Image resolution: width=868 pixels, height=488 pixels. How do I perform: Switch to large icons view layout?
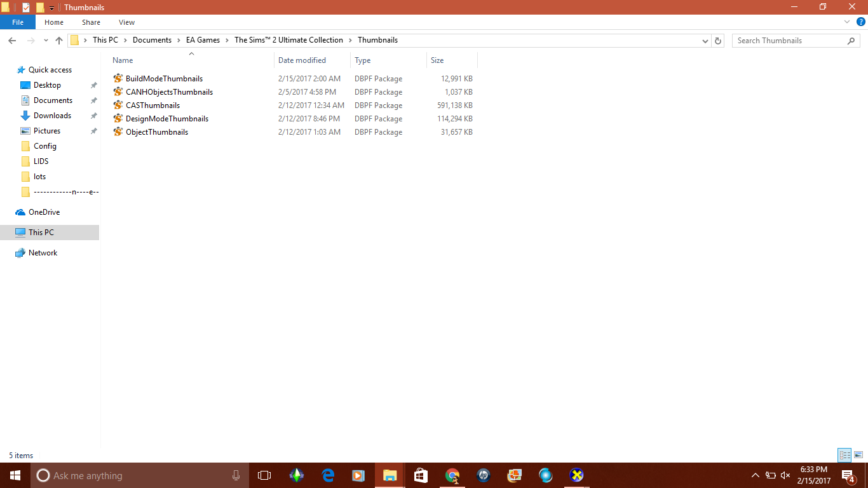858,455
